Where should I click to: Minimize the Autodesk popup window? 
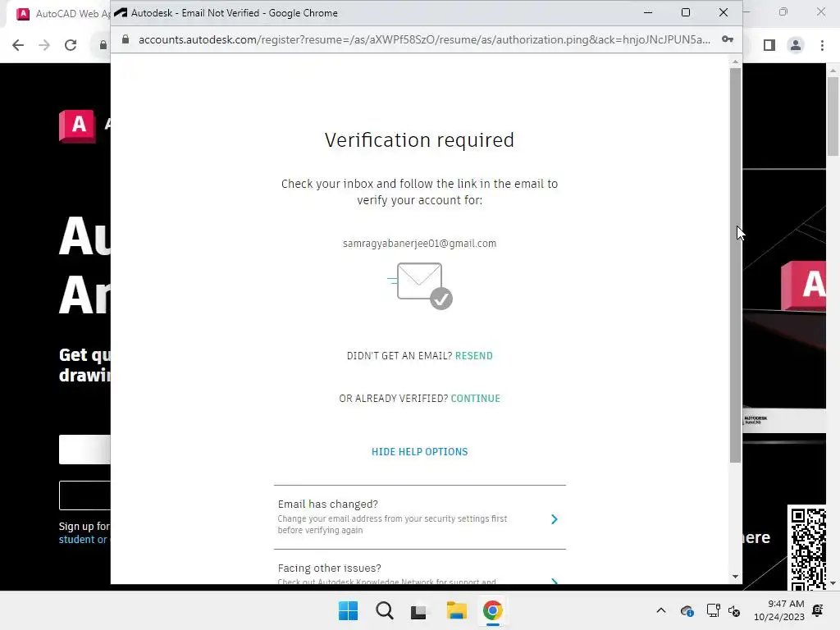point(648,12)
